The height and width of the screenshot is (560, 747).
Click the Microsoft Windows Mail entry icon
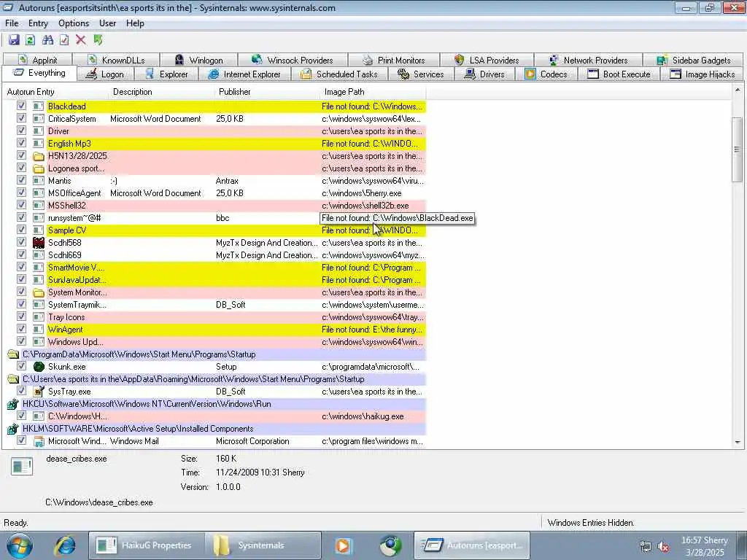(x=39, y=441)
